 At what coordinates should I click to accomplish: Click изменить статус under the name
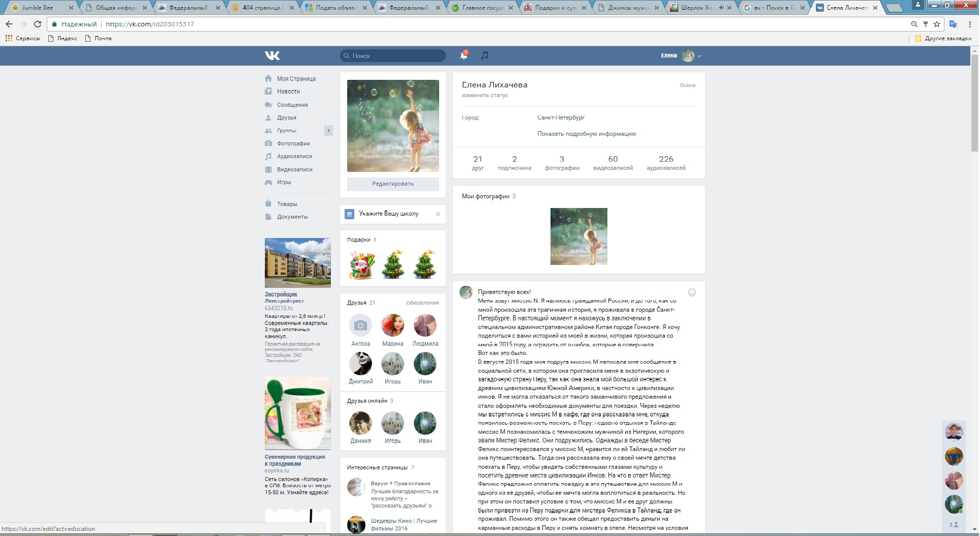click(485, 95)
